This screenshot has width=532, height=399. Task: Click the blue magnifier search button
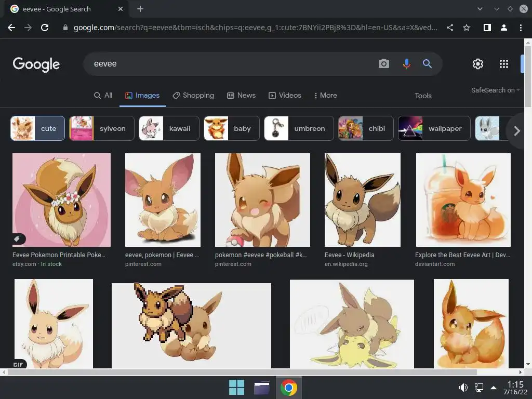pos(427,63)
